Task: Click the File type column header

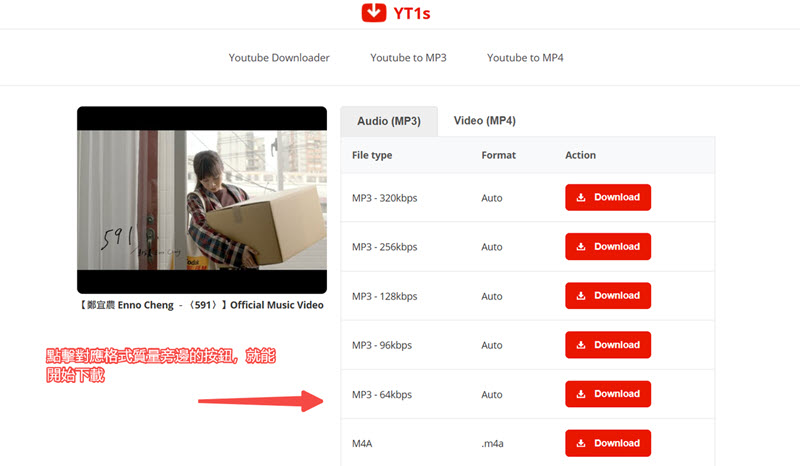Action: point(372,155)
